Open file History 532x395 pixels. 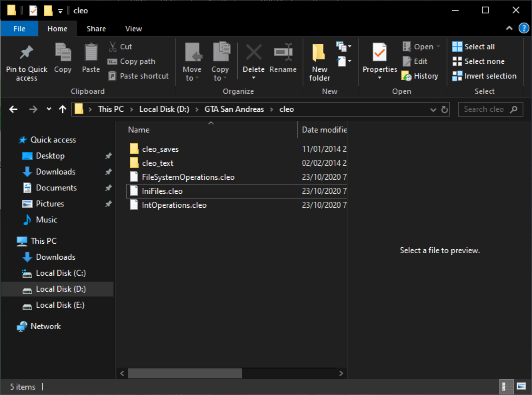pos(420,76)
